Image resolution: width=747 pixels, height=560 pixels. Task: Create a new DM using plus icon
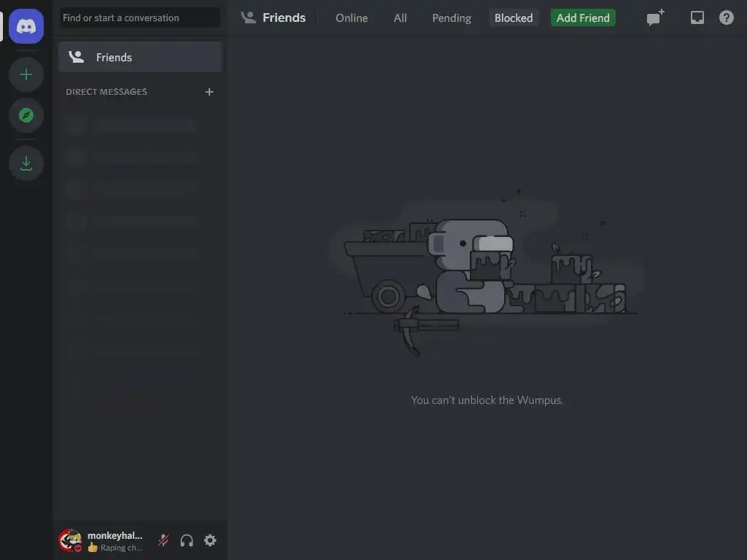point(209,91)
